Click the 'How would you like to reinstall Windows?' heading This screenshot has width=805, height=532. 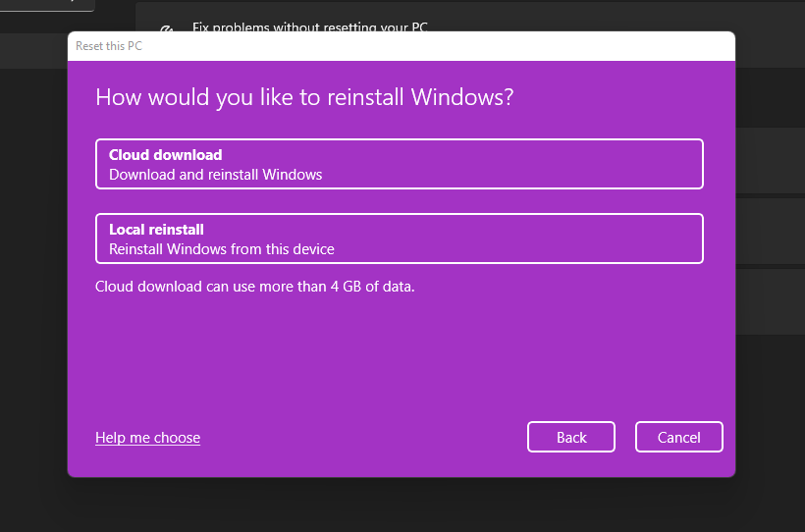(x=304, y=97)
